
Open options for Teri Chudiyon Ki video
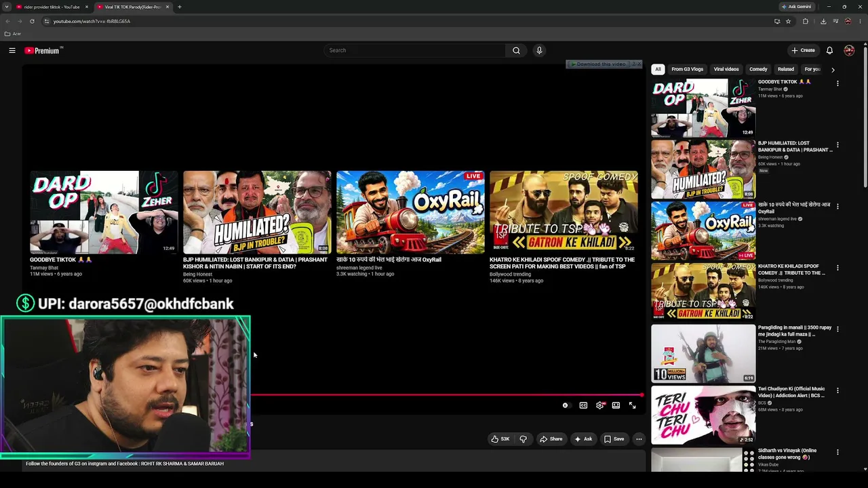(837, 390)
